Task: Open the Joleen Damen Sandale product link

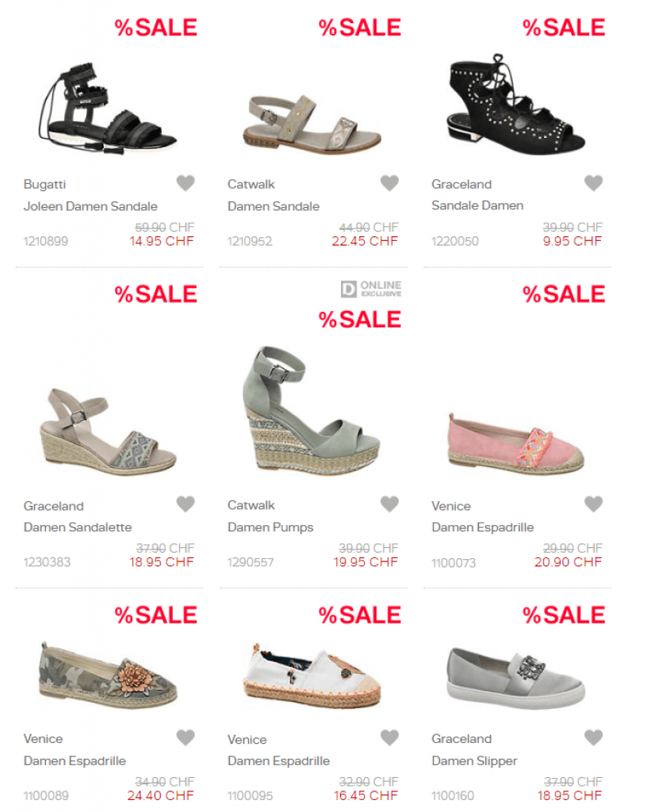Action: tap(90, 206)
